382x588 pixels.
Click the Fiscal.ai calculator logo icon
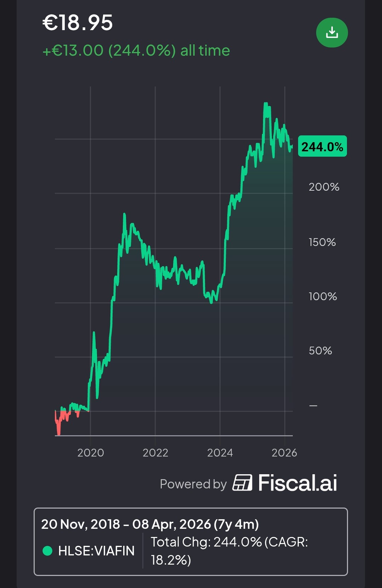click(x=242, y=483)
